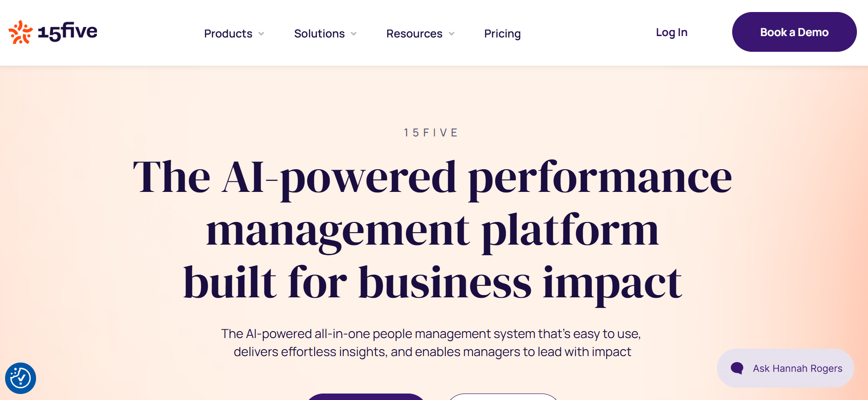Click the purple chat bubble icon

coord(737,368)
